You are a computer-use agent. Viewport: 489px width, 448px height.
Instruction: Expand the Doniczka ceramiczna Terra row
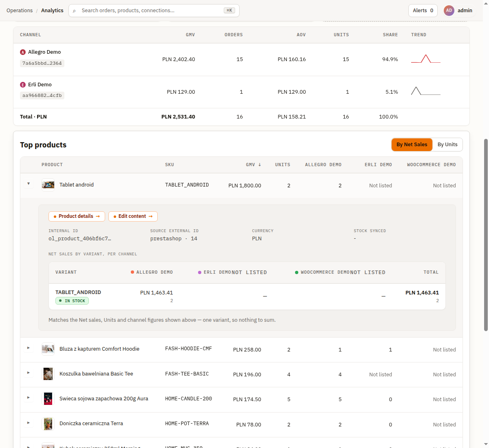tap(29, 423)
